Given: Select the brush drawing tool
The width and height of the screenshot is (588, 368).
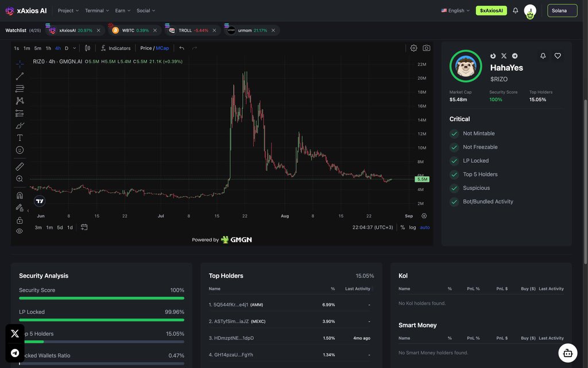Looking at the screenshot, I should coord(20,125).
